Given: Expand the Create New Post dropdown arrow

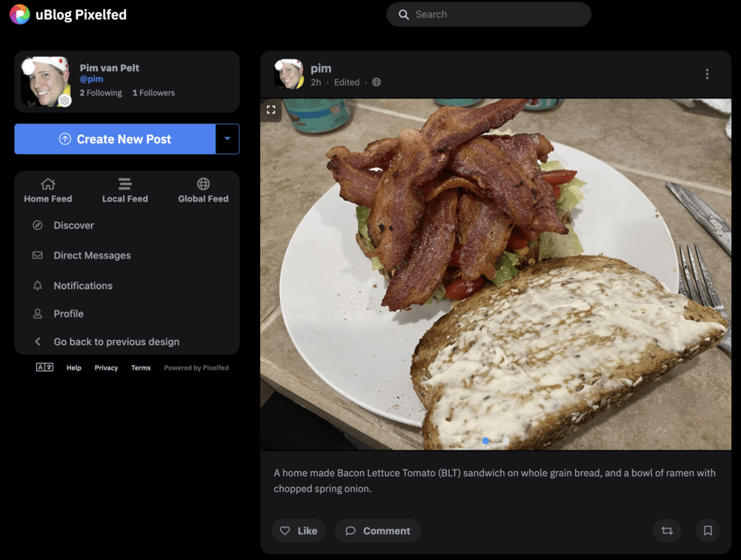Looking at the screenshot, I should [x=227, y=139].
